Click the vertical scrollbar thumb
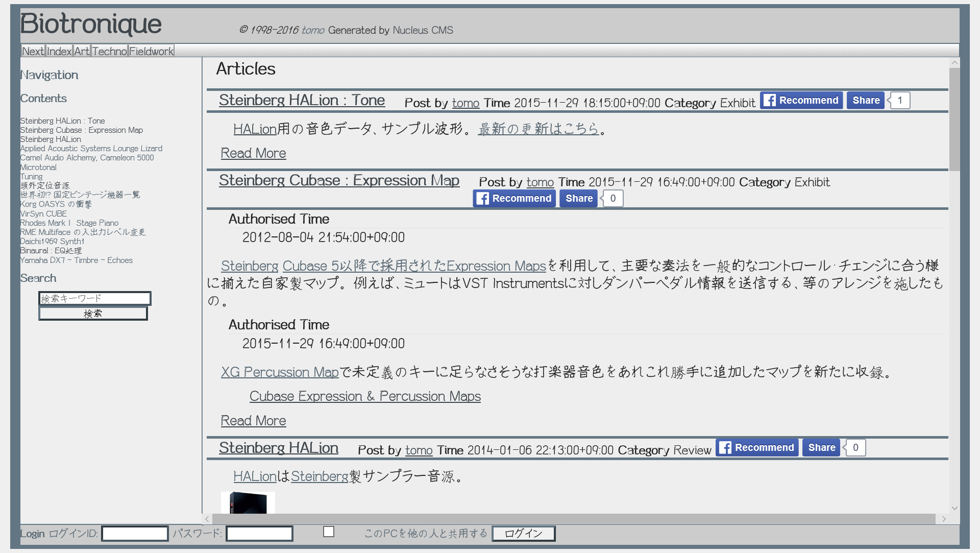This screenshot has width=980, height=553. (954, 119)
